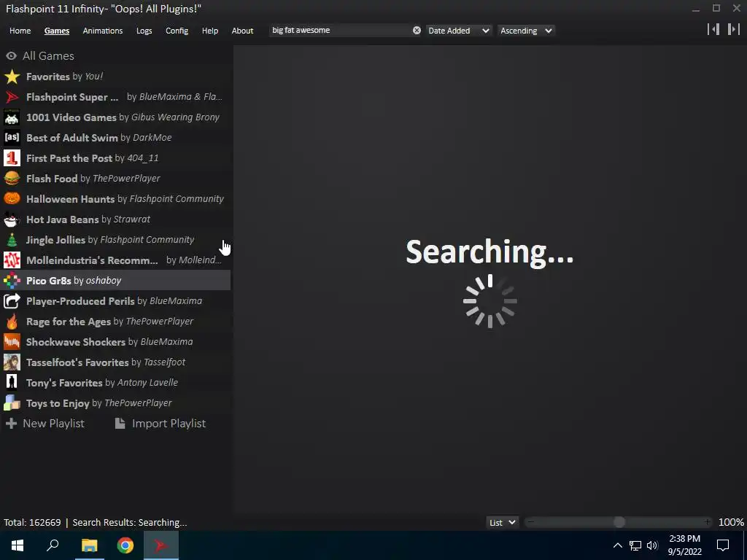Viewport: 747px width, 560px height.
Task: Open File Explorer from the taskbar
Action: tap(89, 545)
